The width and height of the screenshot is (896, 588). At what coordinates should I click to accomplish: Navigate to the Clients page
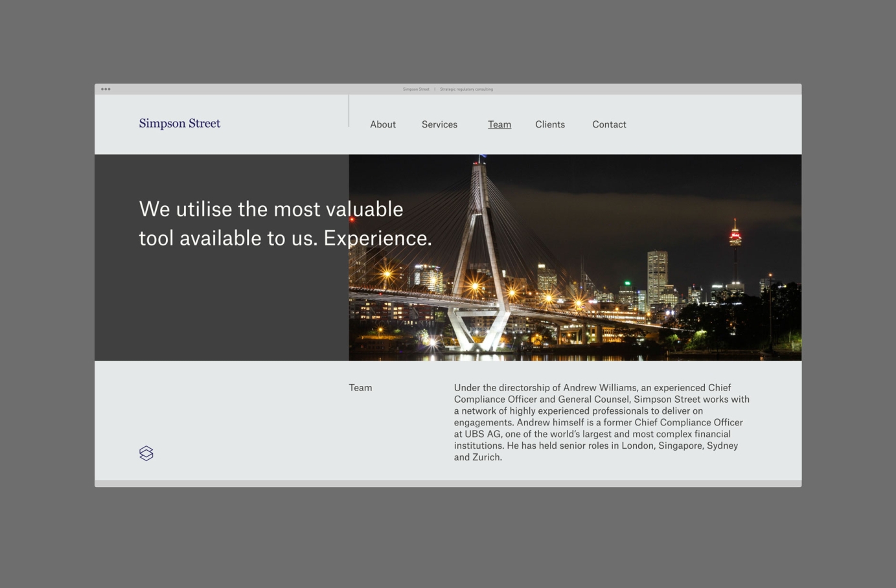coord(550,124)
